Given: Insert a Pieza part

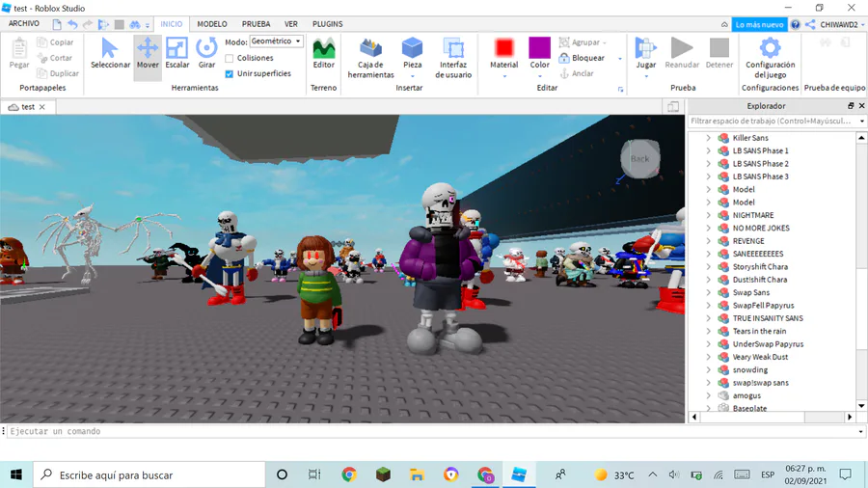Looking at the screenshot, I should (412, 54).
